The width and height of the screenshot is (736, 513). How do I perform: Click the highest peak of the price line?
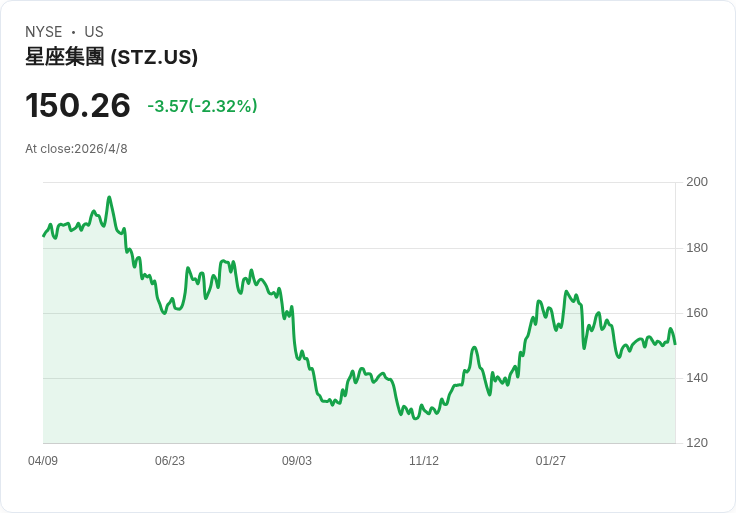coord(109,198)
